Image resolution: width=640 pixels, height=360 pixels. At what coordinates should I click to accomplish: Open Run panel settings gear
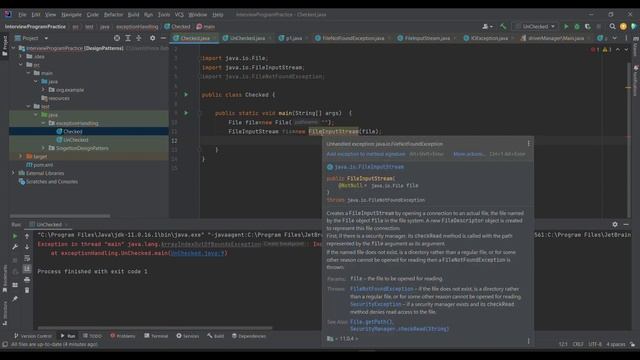[x=615, y=224]
